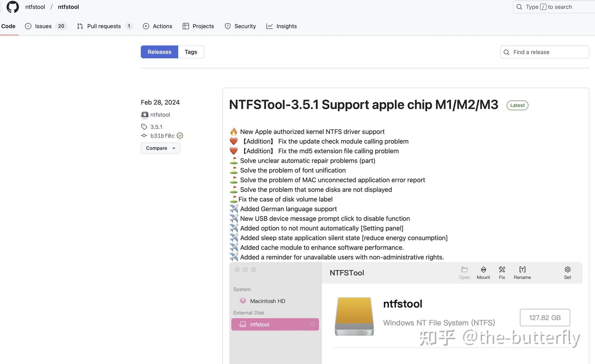Eject the ntfstool external disk
Image resolution: width=595 pixels, height=364 pixels.
tap(312, 324)
